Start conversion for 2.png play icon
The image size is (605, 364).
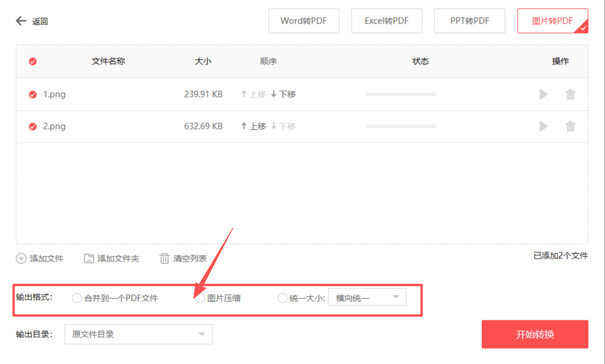click(x=543, y=126)
